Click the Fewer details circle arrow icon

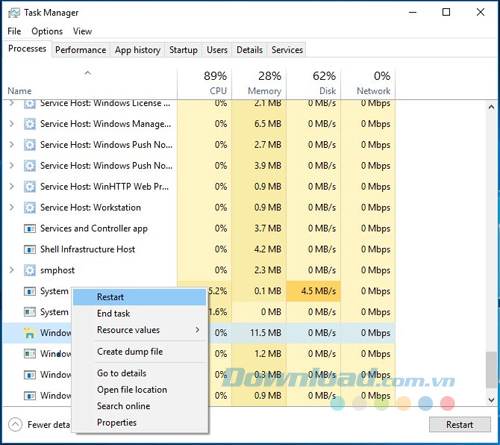pos(15,425)
